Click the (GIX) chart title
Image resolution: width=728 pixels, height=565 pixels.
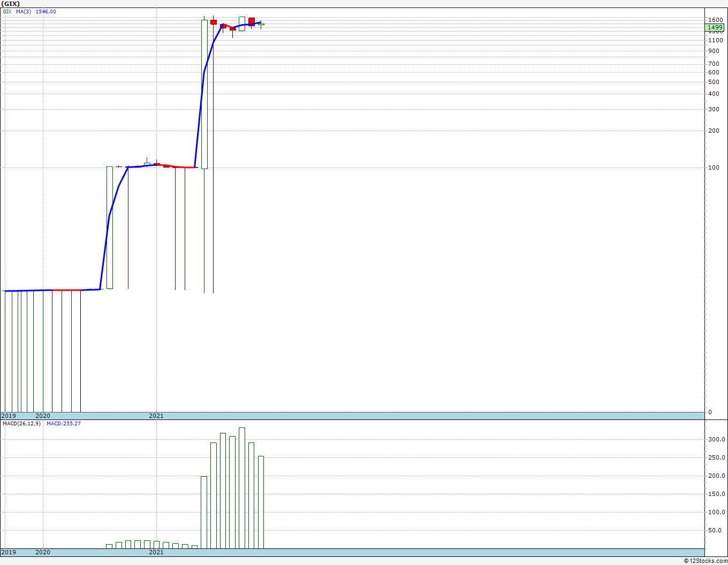click(11, 4)
